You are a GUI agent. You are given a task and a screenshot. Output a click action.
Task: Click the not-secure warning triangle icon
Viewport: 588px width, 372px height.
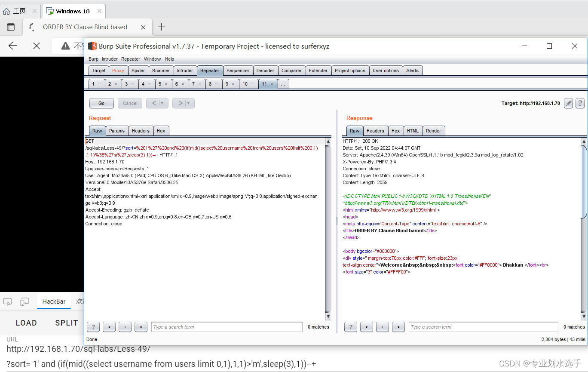pos(65,46)
